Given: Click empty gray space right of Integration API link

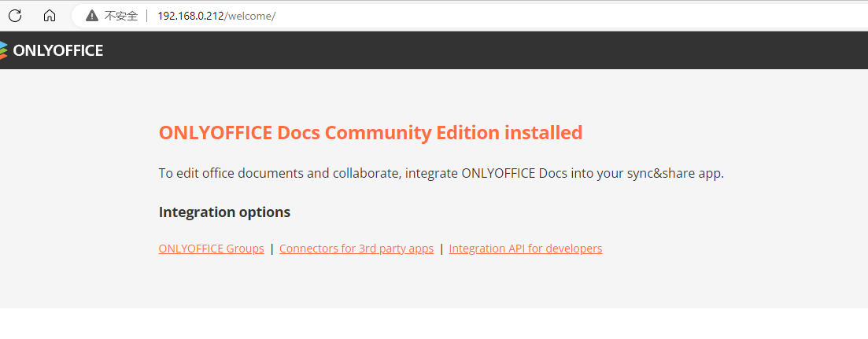Looking at the screenshot, I should click(724, 249).
